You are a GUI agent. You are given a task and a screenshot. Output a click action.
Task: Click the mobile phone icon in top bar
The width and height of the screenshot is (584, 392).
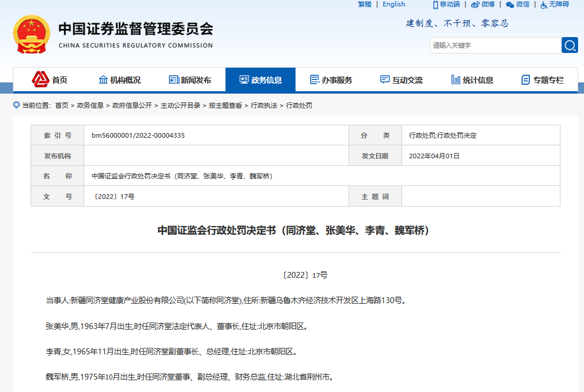coord(436,5)
